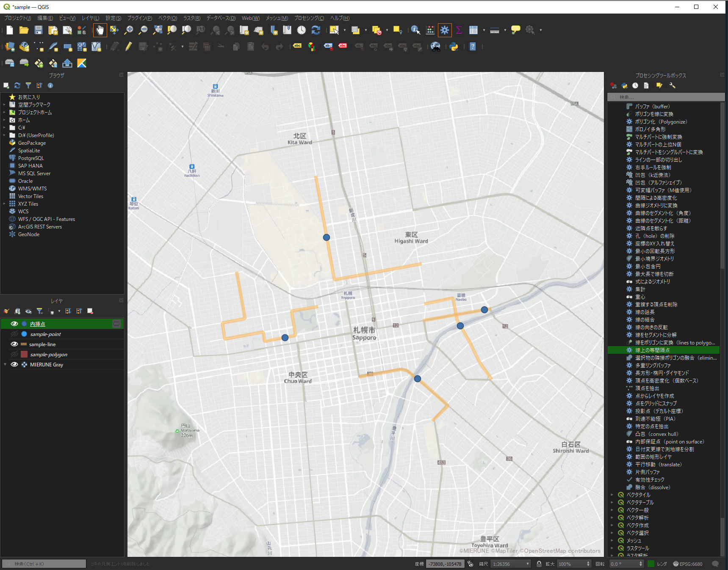Image resolution: width=728 pixels, height=570 pixels.
Task: Click the Select Features by area tool
Action: [334, 30]
